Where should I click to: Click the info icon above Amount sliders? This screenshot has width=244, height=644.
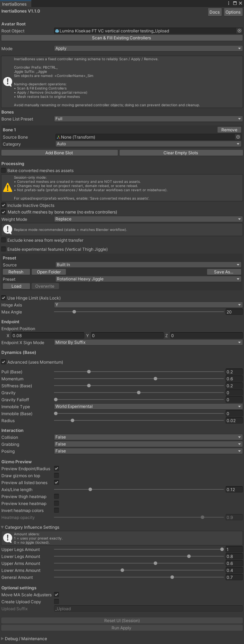tap(7, 537)
